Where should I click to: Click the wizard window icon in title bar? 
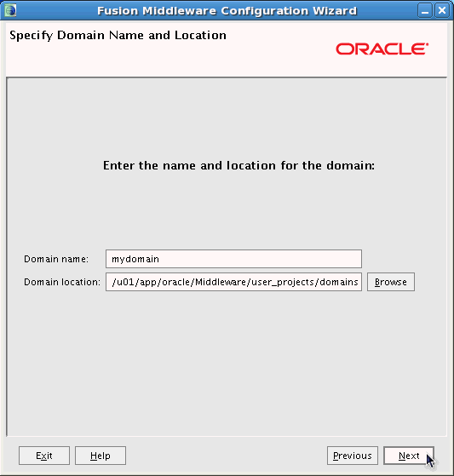coord(10,10)
